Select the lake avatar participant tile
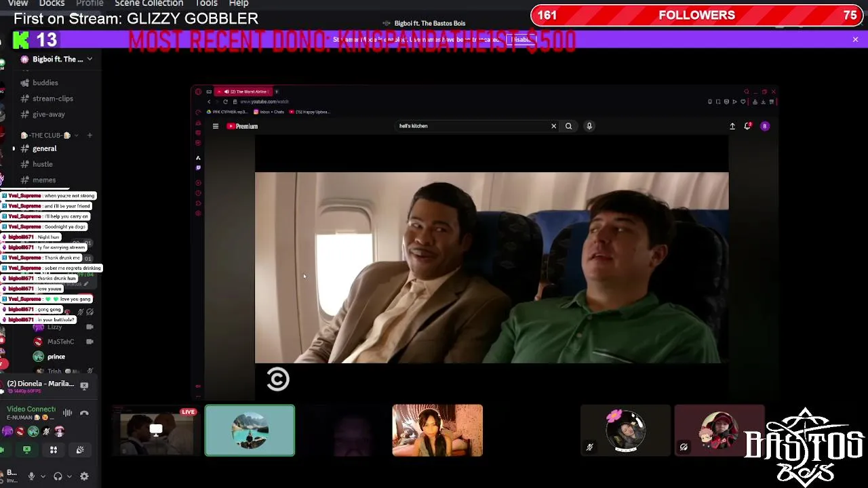The width and height of the screenshot is (868, 488). point(250,431)
